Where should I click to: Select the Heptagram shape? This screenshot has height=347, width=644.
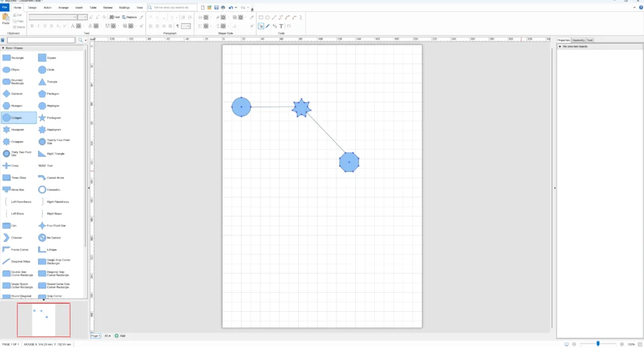50,130
